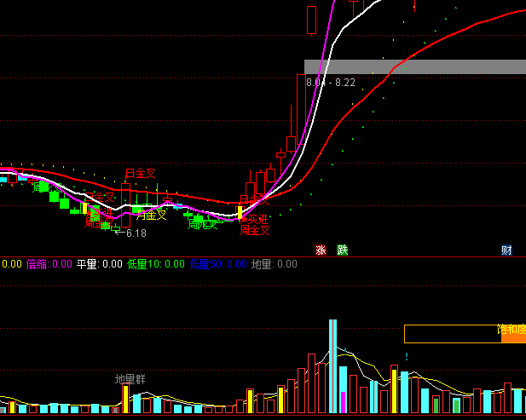
Task: Click the tallest cyan volume bar
Action: click(x=333, y=366)
